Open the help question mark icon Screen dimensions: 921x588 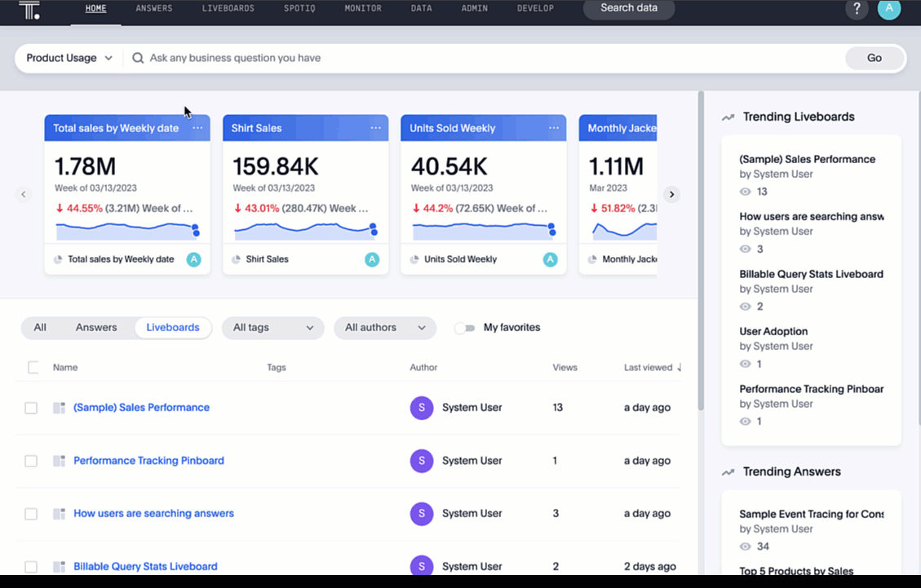click(x=856, y=9)
